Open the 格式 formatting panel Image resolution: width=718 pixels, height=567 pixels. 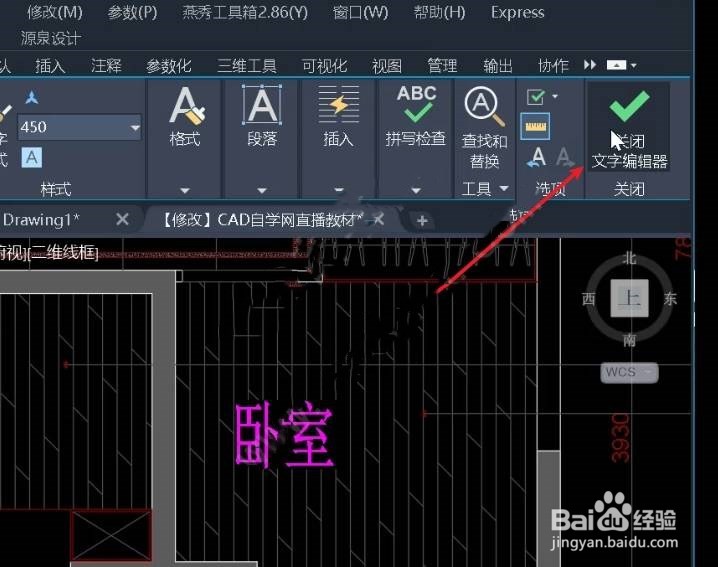click(185, 117)
